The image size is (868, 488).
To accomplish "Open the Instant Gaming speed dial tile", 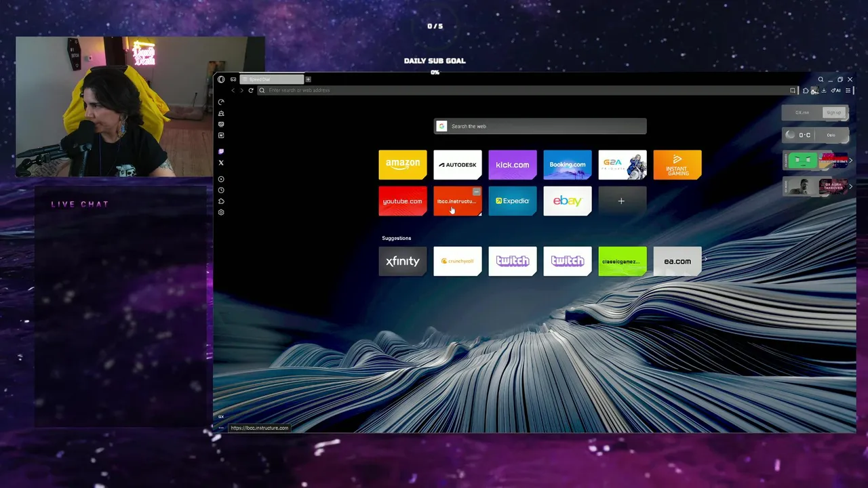I will point(677,165).
